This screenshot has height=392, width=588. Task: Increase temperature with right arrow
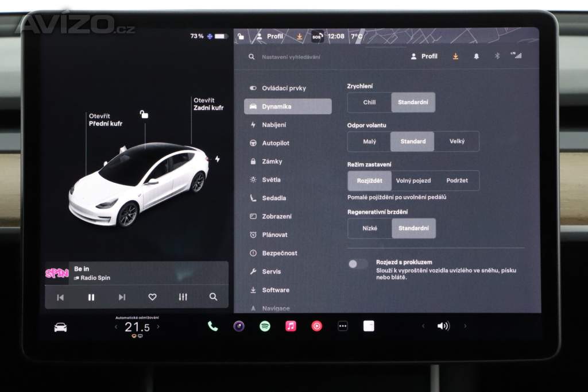coord(158,327)
